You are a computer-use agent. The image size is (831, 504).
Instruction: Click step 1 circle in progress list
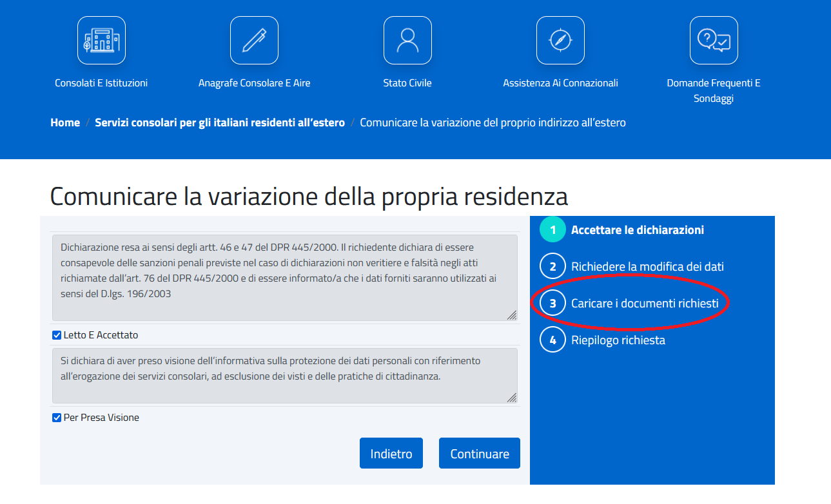pyautogui.click(x=552, y=230)
